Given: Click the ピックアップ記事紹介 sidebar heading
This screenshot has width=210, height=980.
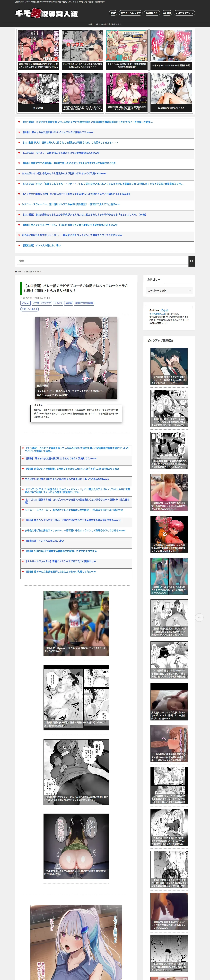Looking at the screenshot, I should pos(160,341).
